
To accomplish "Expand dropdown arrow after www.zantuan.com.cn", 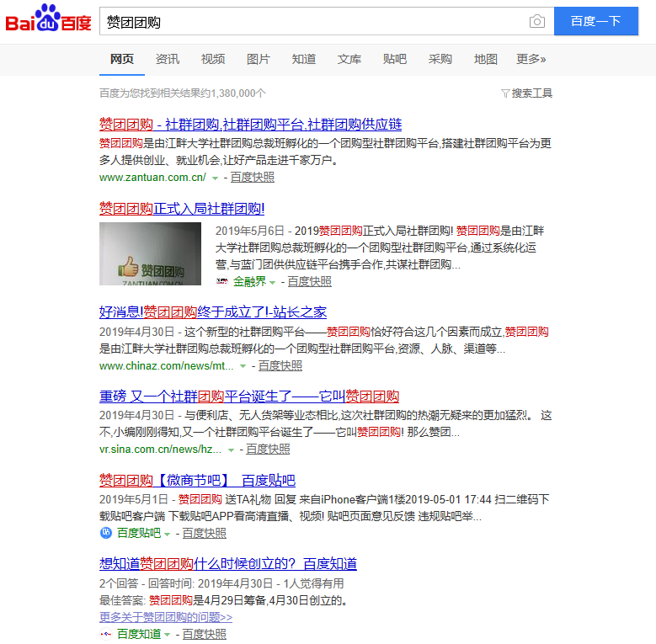I will tap(215, 178).
